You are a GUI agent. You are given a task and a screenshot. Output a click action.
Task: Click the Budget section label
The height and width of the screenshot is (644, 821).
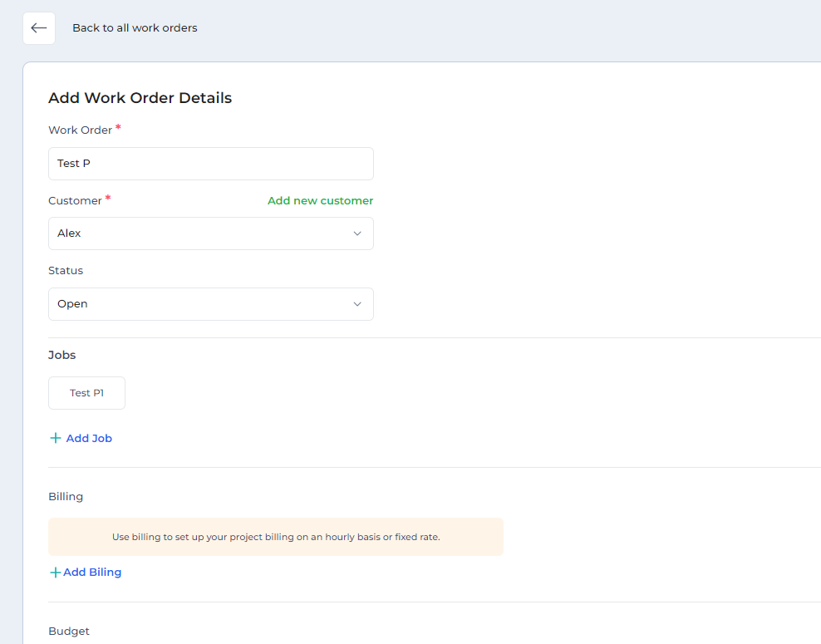pos(69,631)
